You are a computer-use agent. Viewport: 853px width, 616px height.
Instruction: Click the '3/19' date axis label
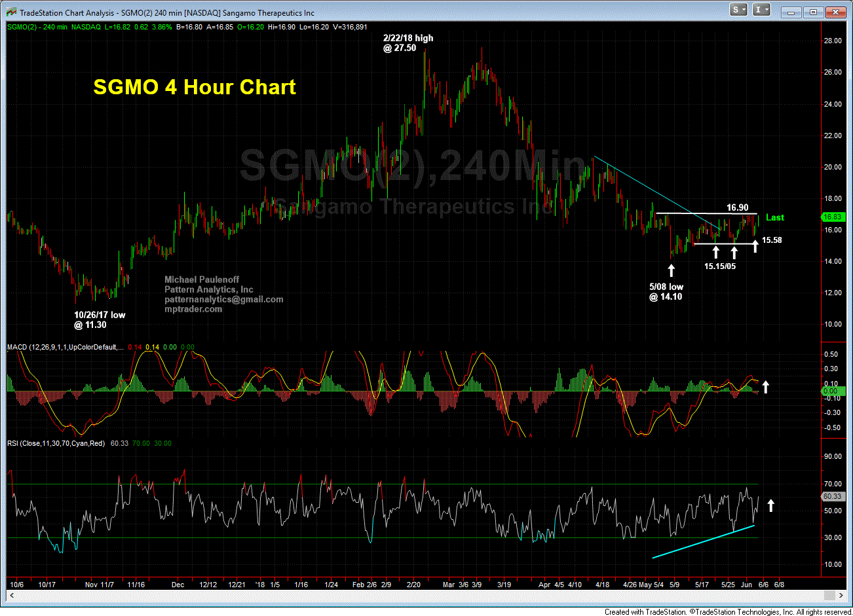(x=504, y=585)
